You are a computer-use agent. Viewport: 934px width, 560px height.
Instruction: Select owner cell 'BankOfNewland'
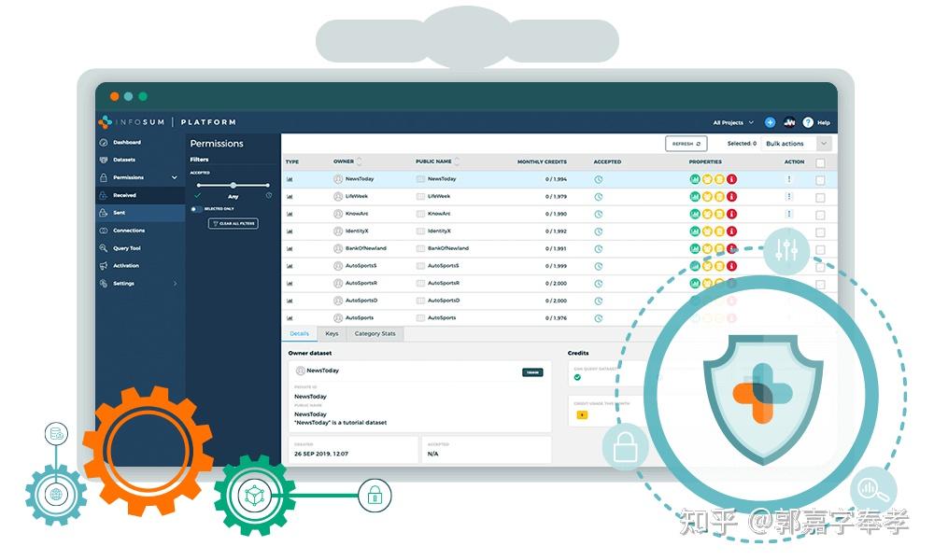(366, 248)
